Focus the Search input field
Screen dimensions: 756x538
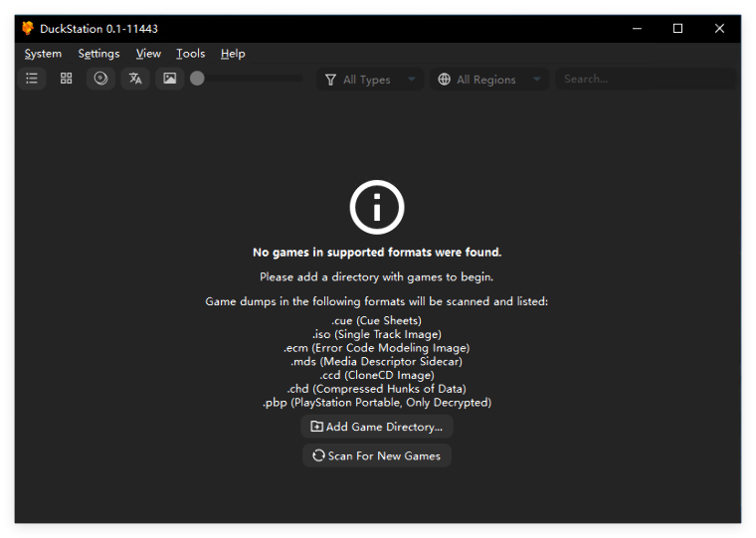[646, 80]
